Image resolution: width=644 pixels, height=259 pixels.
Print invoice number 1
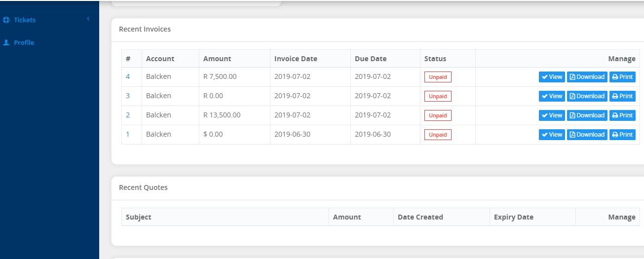pos(622,135)
